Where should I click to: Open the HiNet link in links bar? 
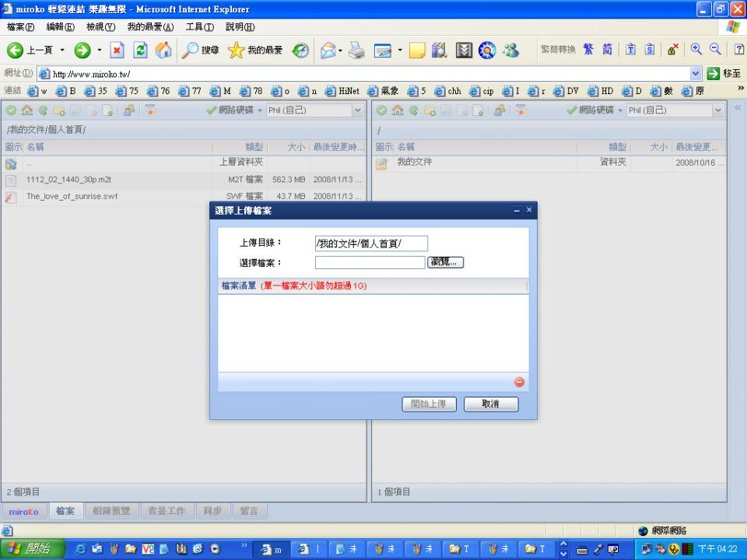click(x=342, y=91)
